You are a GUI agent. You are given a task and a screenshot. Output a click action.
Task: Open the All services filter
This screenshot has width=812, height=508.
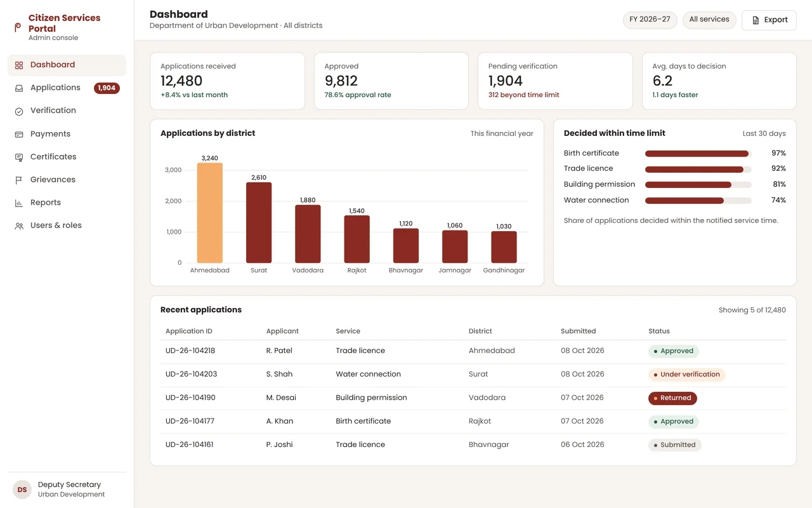click(x=709, y=20)
